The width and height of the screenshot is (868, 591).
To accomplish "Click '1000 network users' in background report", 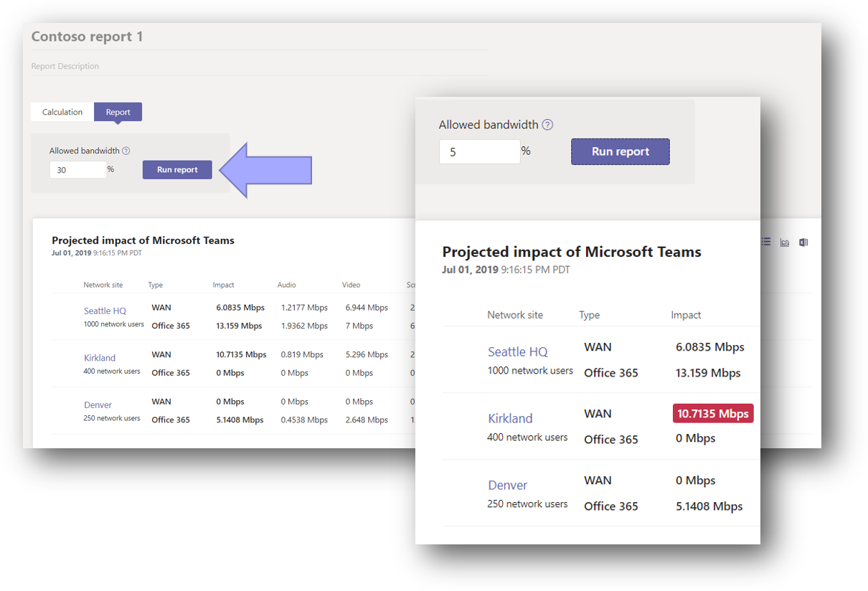I will (114, 324).
